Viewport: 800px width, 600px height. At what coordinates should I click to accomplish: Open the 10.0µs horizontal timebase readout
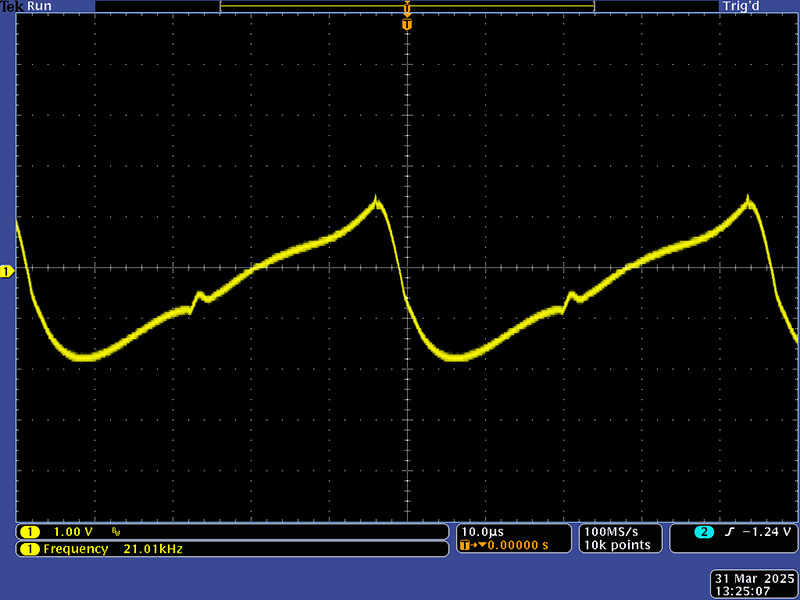click(484, 531)
